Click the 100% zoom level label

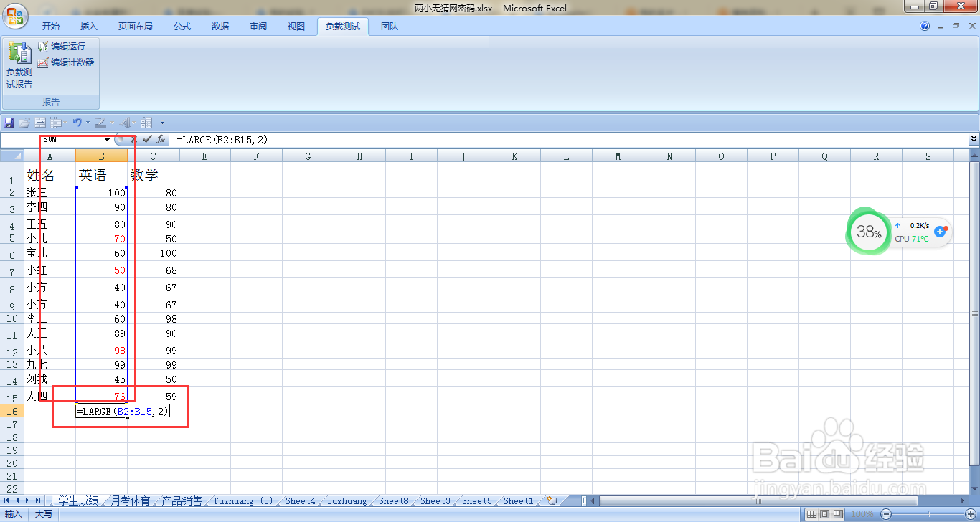tap(862, 514)
